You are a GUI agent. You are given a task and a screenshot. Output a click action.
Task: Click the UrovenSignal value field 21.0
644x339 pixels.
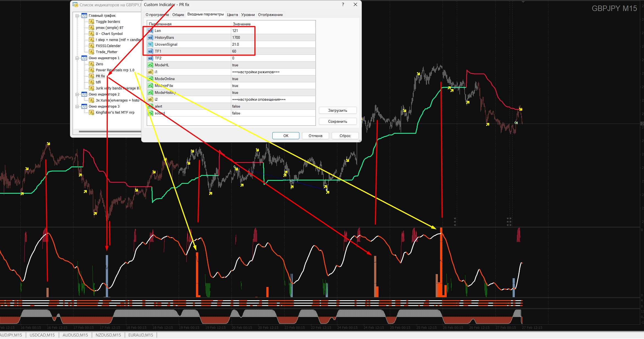(273, 45)
